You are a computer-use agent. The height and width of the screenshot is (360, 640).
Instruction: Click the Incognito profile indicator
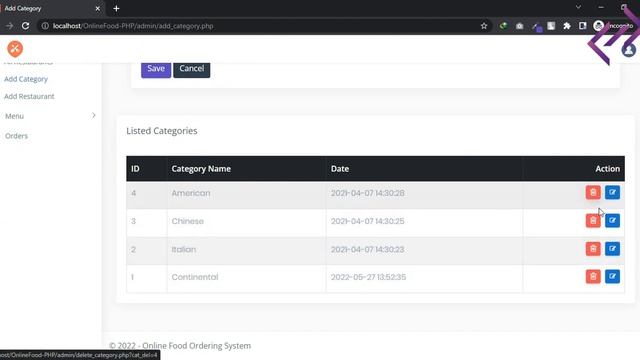614,26
